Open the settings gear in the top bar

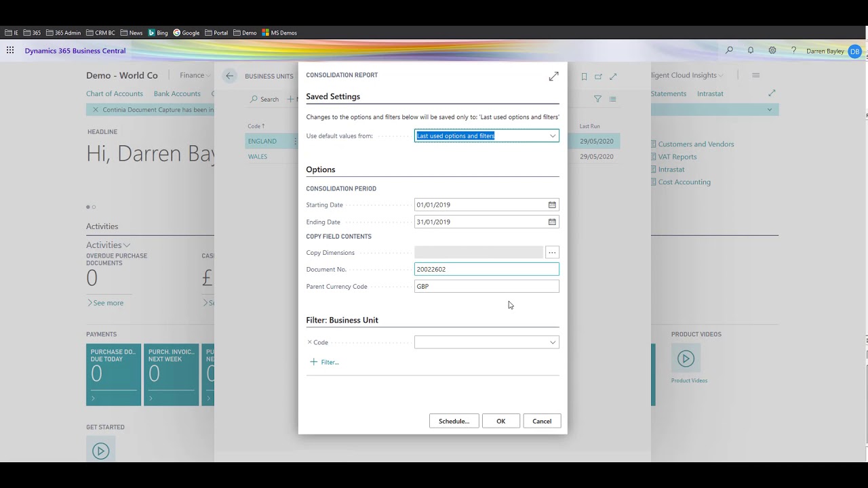pyautogui.click(x=772, y=50)
